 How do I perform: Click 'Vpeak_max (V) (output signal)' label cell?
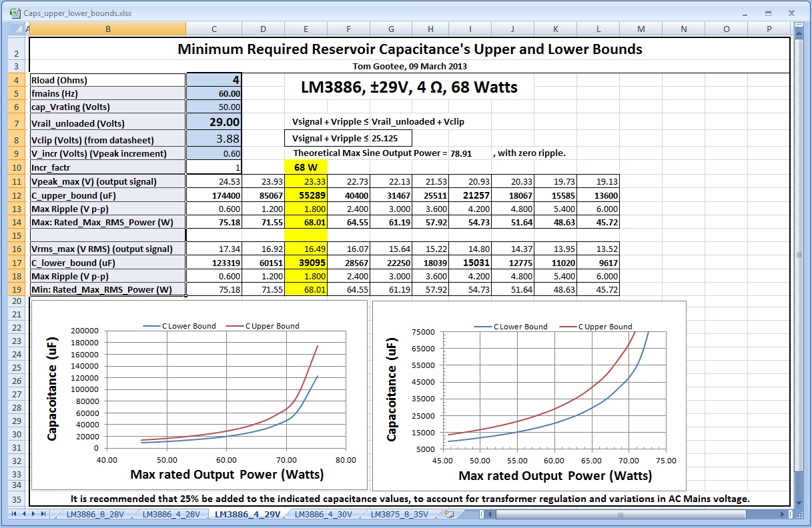click(108, 182)
